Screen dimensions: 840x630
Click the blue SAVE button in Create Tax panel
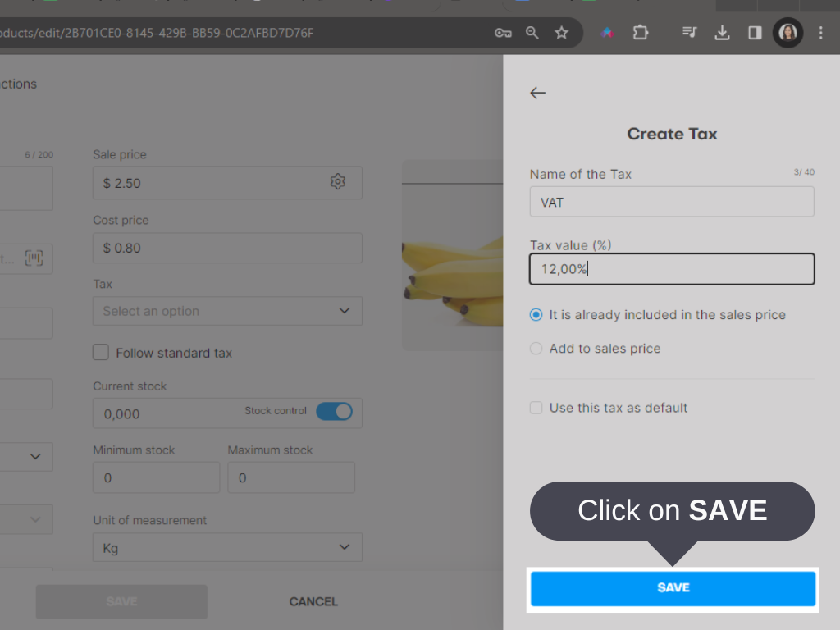click(x=673, y=588)
